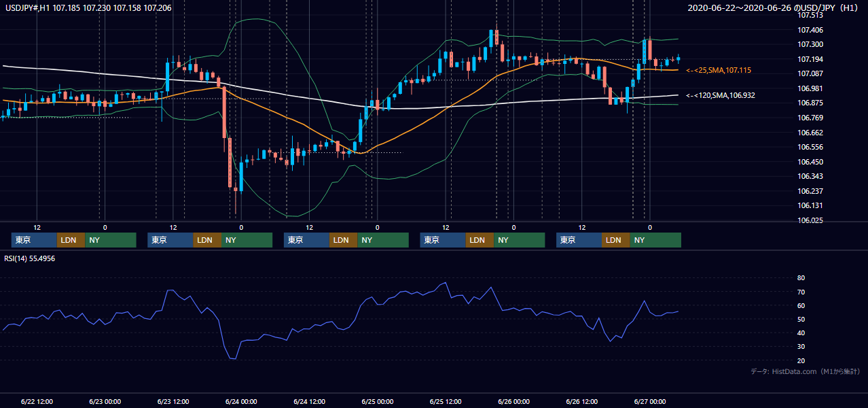Select the 6/24 12:00 date label
The width and height of the screenshot is (868, 408).
[310, 401]
